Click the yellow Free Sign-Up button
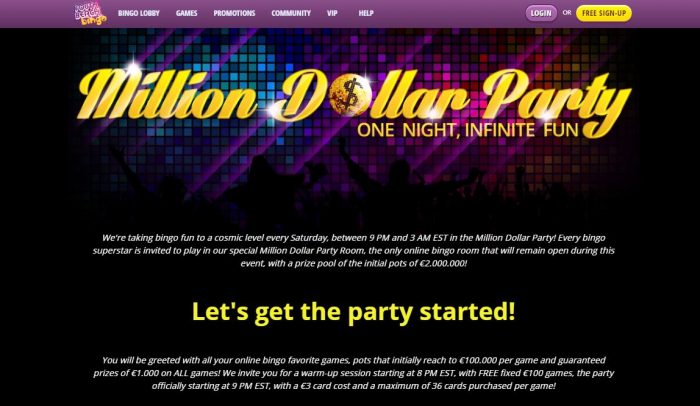 (x=604, y=13)
